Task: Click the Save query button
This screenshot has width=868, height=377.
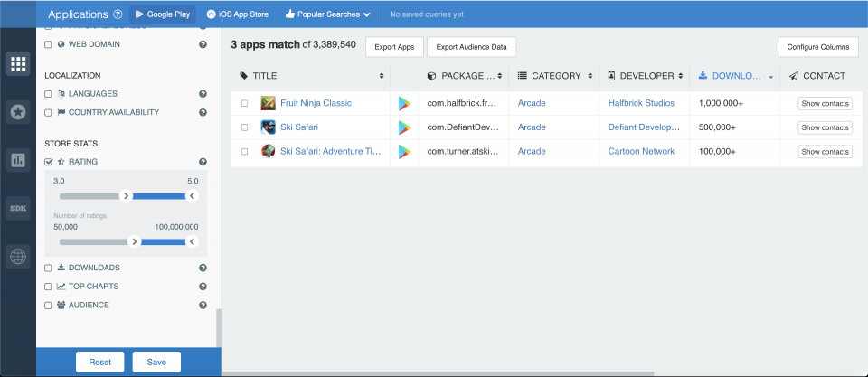Action: [156, 362]
